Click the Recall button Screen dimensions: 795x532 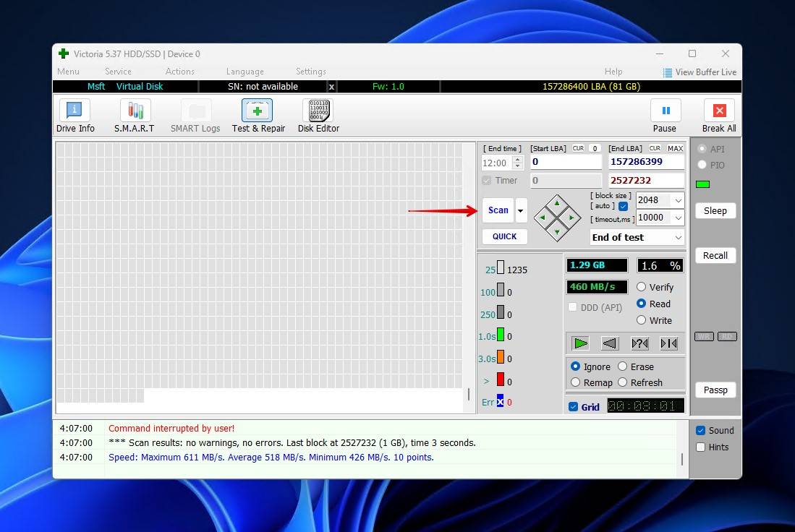click(x=715, y=256)
